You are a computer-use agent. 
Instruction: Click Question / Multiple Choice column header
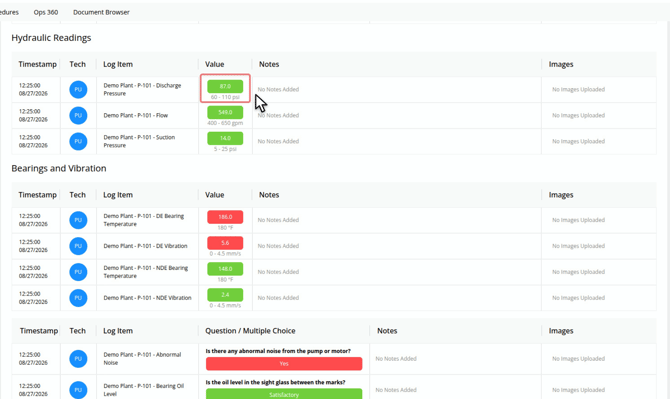pyautogui.click(x=250, y=331)
